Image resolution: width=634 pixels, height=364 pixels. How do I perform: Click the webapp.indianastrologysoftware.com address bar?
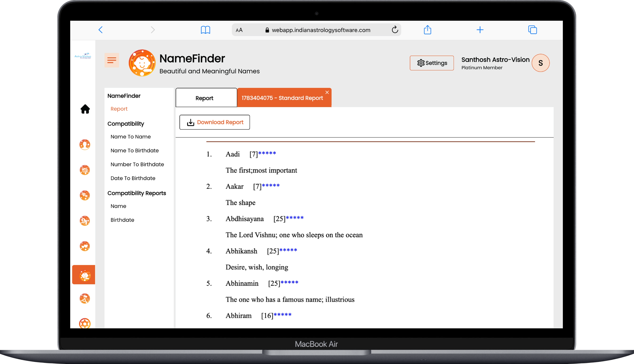tap(317, 30)
